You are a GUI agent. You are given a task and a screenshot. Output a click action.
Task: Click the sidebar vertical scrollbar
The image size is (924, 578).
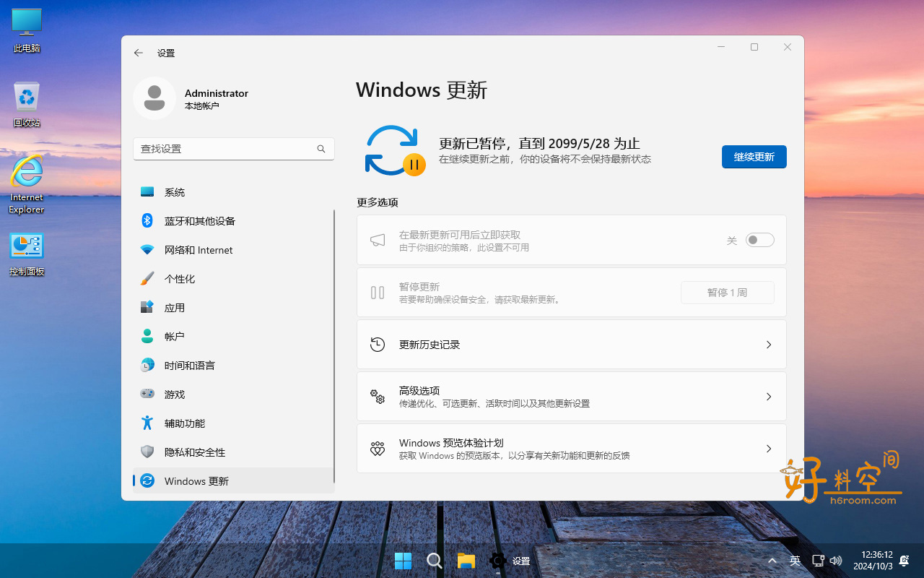pyautogui.click(x=334, y=347)
